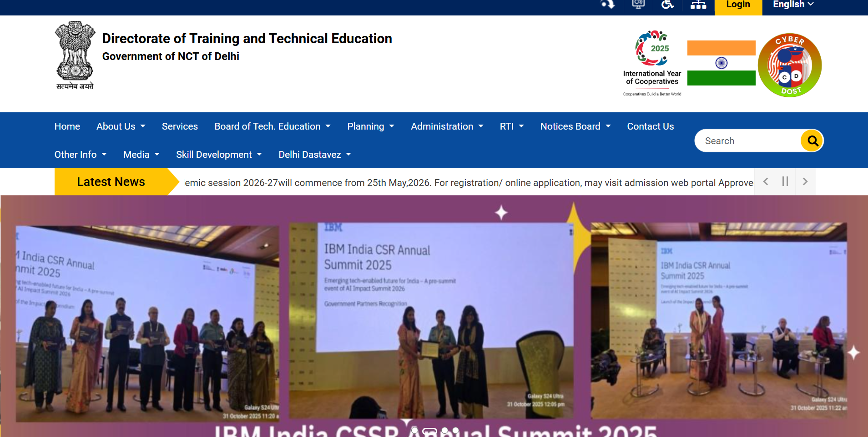Expand the Media dropdown menu

(x=141, y=155)
